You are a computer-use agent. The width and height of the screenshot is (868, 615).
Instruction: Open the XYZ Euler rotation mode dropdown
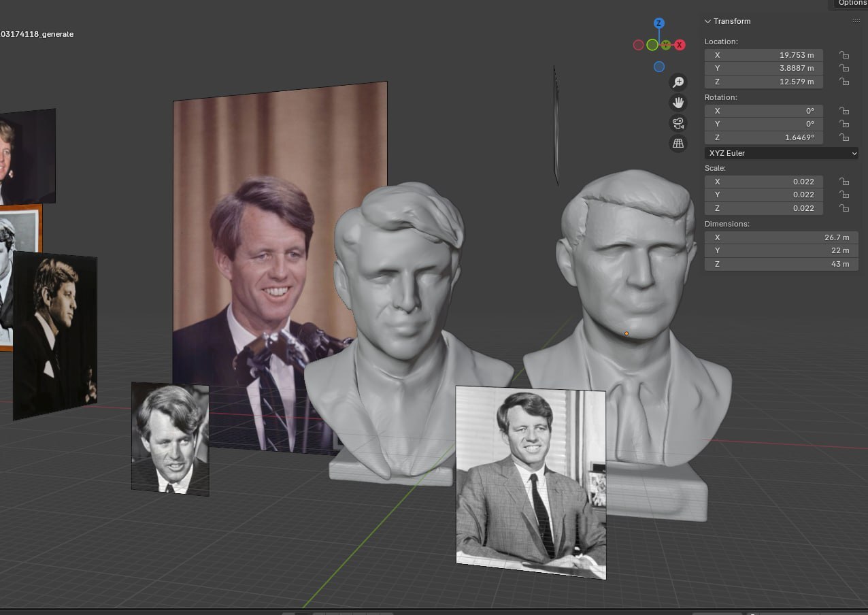pos(781,153)
